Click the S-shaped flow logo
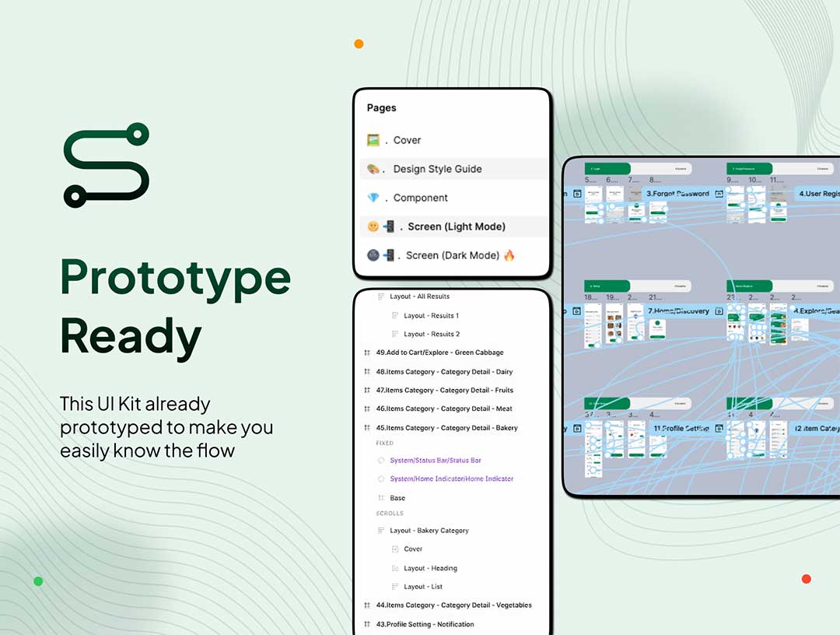The width and height of the screenshot is (840, 635). [x=106, y=165]
